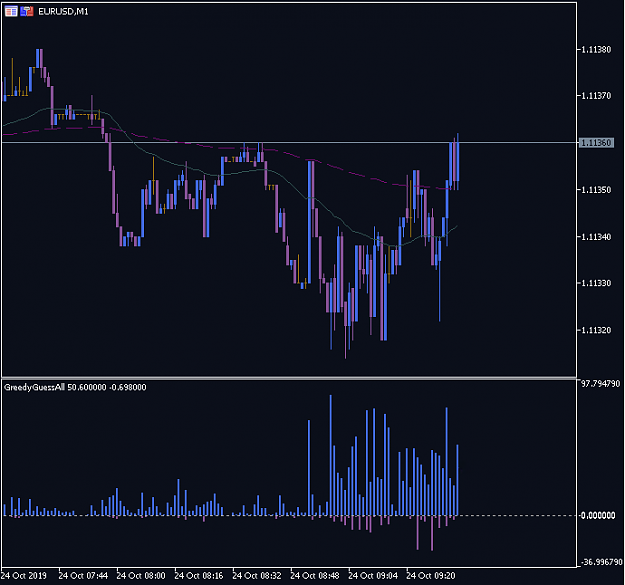Click the 24 Oct 09:04 time label
The height and width of the screenshot is (585, 625).
click(x=373, y=576)
